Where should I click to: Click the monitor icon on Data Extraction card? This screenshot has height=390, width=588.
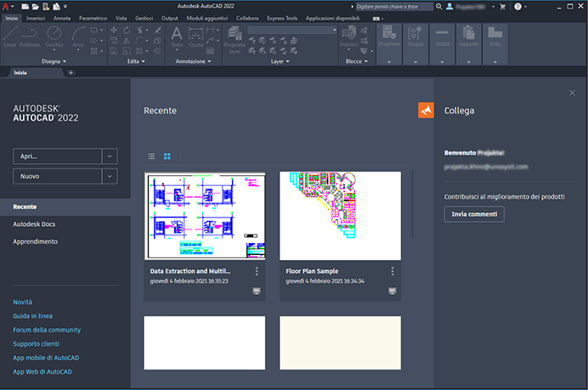click(257, 291)
